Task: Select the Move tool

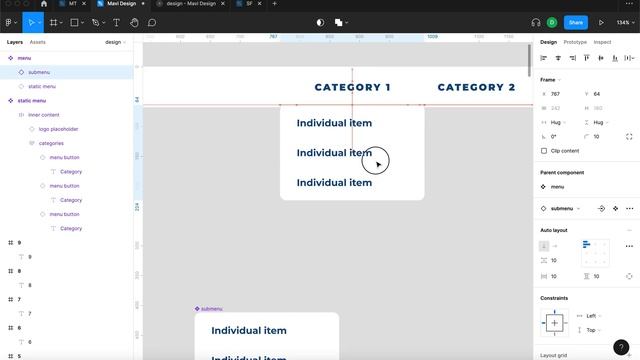Action: click(x=31, y=23)
